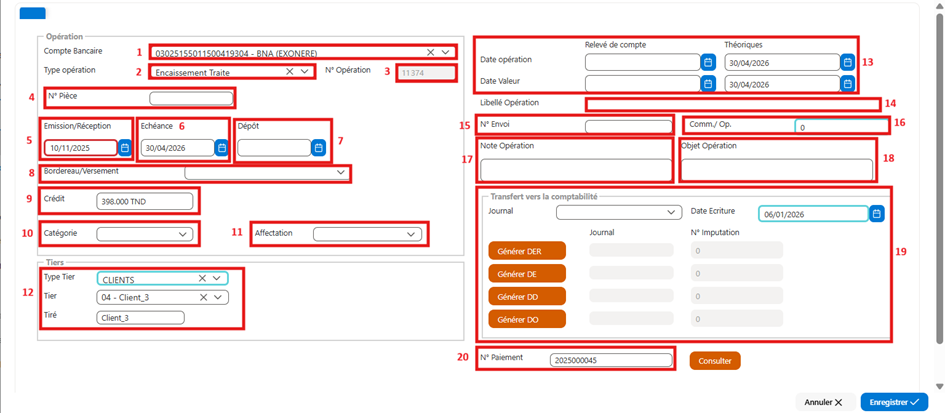Open the Catégorie dropdown
The height and width of the screenshot is (413, 945).
(x=183, y=234)
